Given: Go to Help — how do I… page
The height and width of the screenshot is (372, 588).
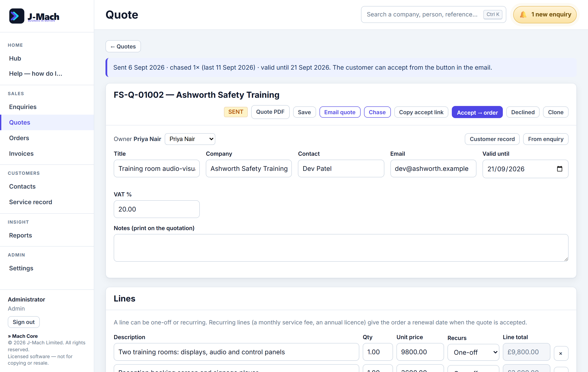Looking at the screenshot, I should 36,74.
